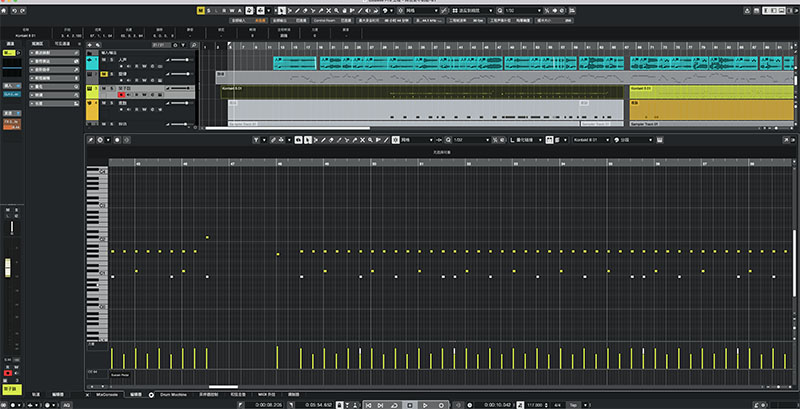The width and height of the screenshot is (800, 409).
Task: Toggle Snap on/off in project toolbar
Action: point(400,10)
